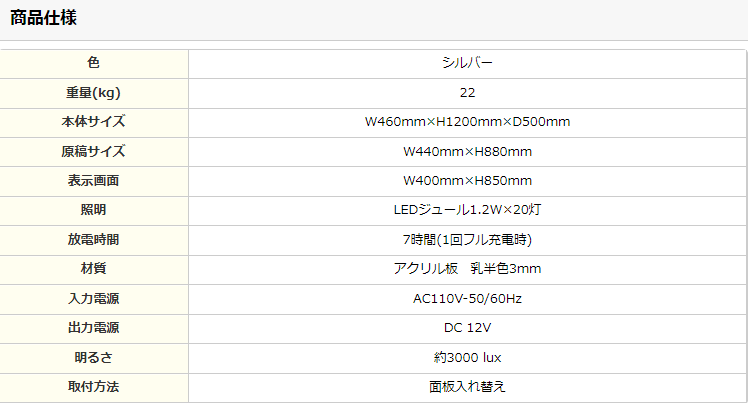Click the 面板入れ替え mounting value

(x=467, y=387)
